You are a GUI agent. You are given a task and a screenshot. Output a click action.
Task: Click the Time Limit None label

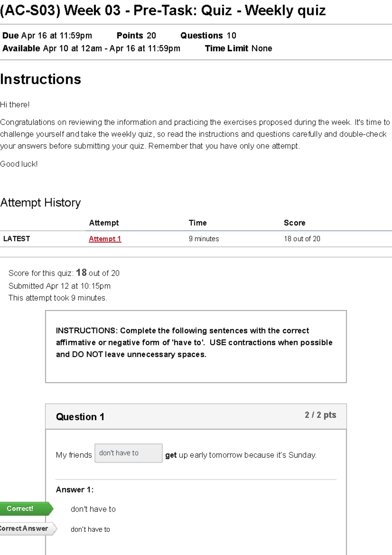click(238, 48)
